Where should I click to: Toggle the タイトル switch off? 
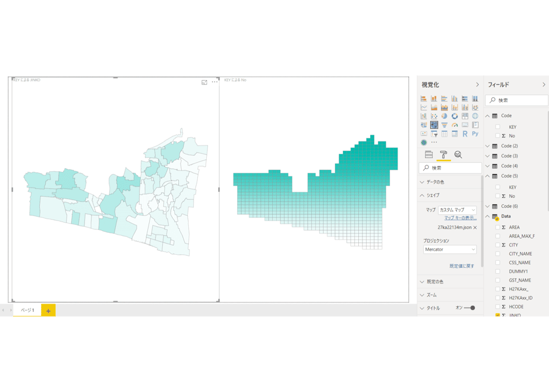point(469,308)
